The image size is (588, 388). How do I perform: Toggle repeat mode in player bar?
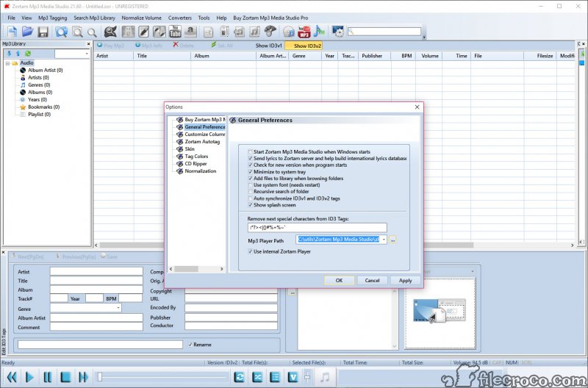239,377
